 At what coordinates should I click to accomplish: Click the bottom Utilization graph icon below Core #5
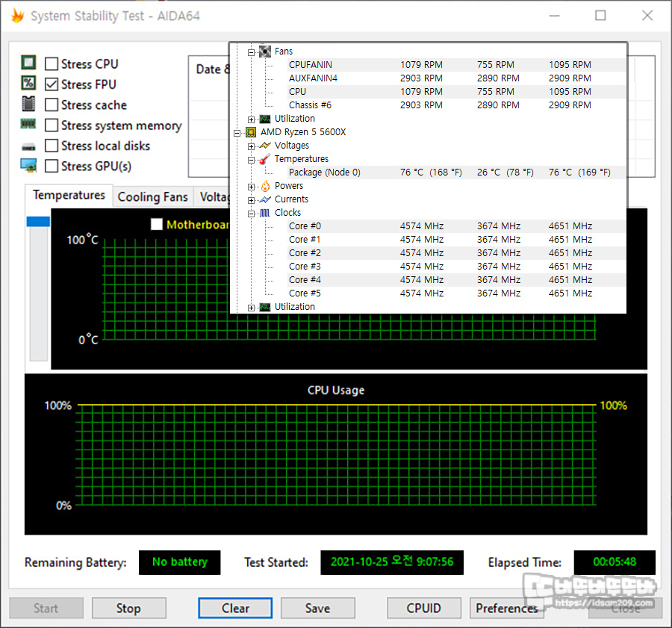pos(265,307)
